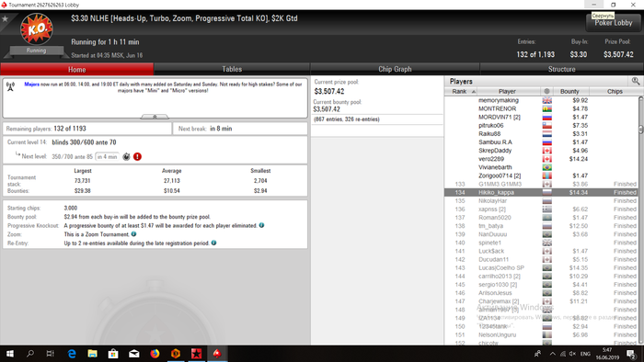Switch to the Tables tab
Screen dimensions: 644x362
coord(232,69)
